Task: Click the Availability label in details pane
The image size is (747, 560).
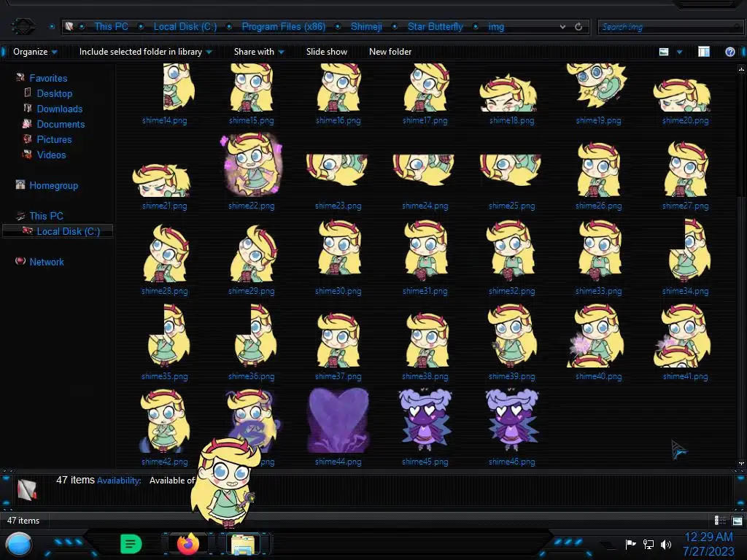Action: point(119,481)
